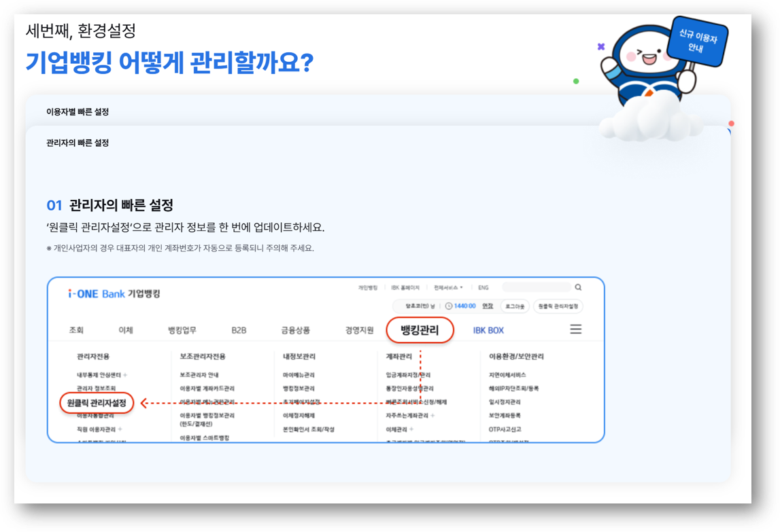Screen dimensions: 780x532
Task: Expand 자주쓰는계좌관리 plus icon
Action: 433,416
